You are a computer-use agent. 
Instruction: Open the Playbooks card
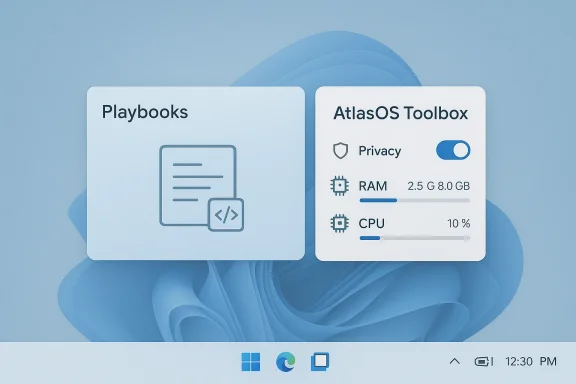coord(196,173)
